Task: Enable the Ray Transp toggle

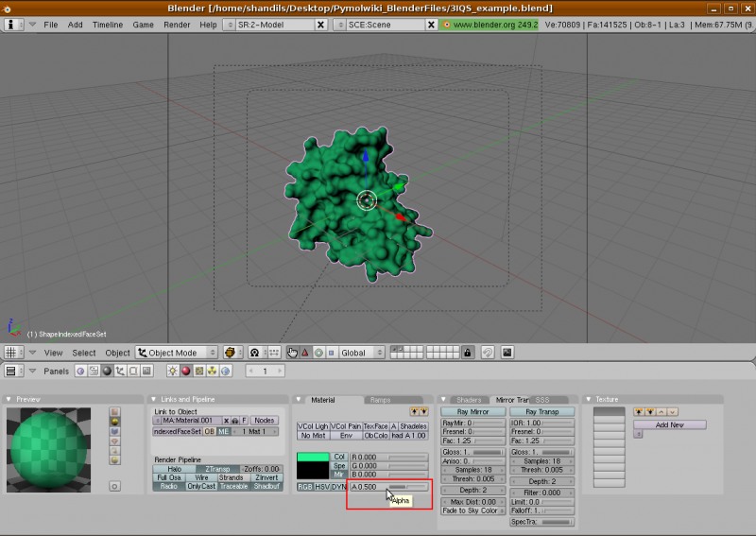Action: pos(541,412)
